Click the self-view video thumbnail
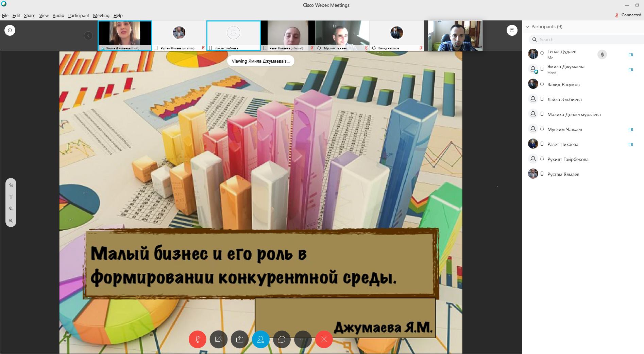This screenshot has width=644, height=354. click(455, 36)
